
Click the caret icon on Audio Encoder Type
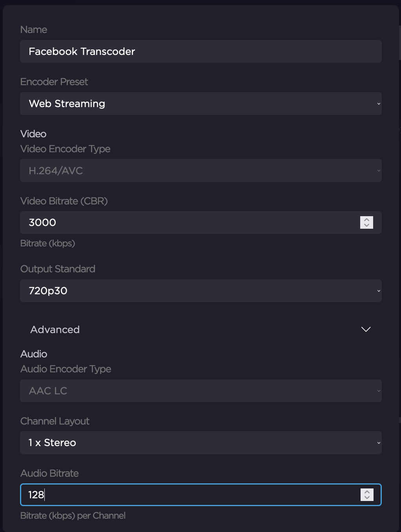[x=379, y=391]
